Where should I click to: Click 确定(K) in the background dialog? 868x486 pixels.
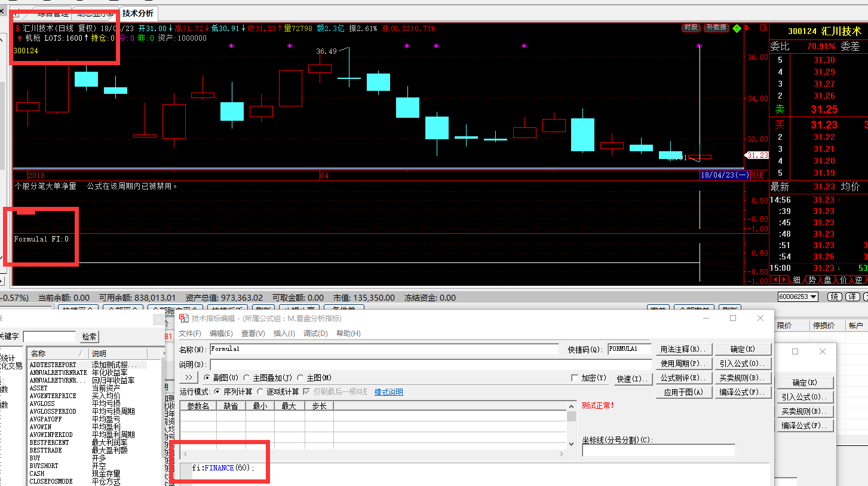pyautogui.click(x=805, y=383)
